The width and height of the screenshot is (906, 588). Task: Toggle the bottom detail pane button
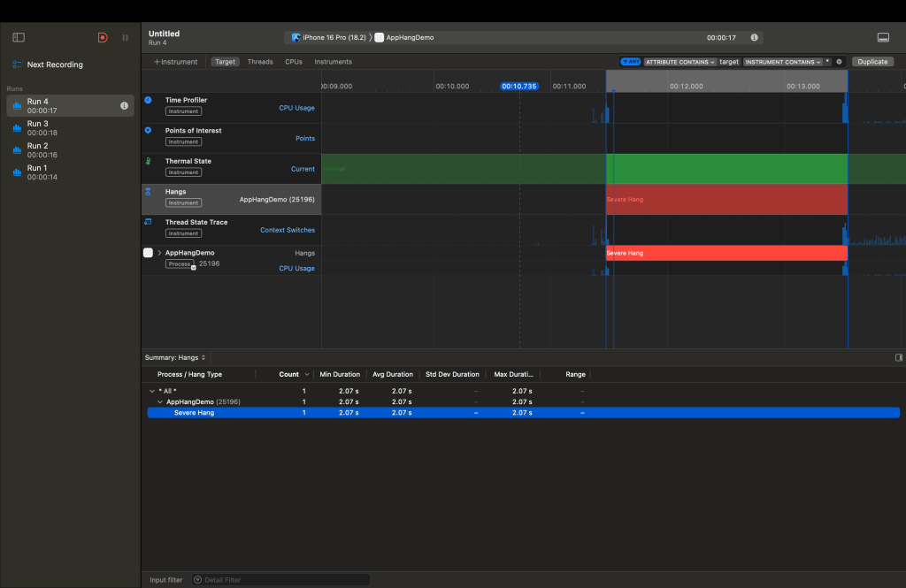click(882, 38)
